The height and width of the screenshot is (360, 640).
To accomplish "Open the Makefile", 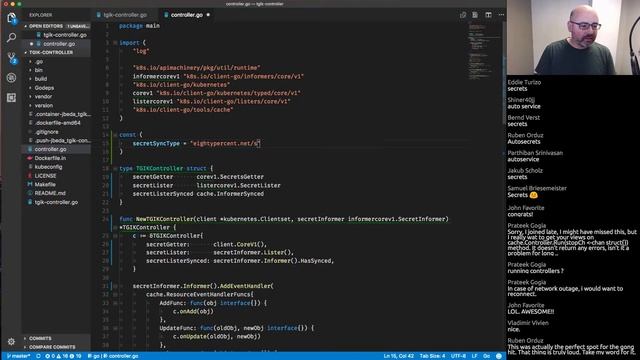I will 57,184.
